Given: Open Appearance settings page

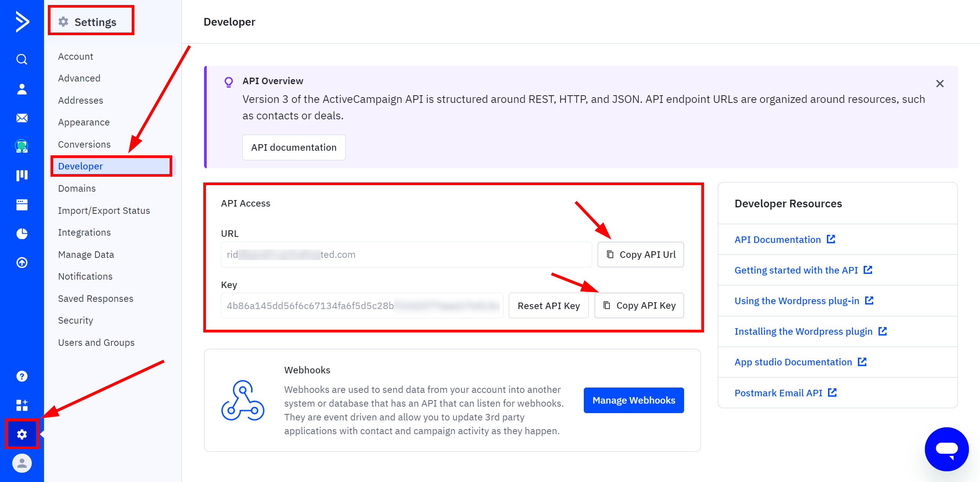Looking at the screenshot, I should pyautogui.click(x=84, y=122).
